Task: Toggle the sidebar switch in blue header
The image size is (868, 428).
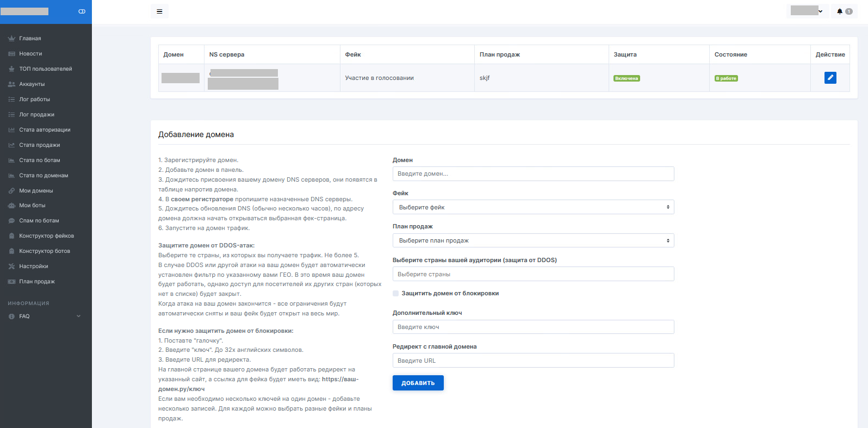Action: tap(82, 11)
